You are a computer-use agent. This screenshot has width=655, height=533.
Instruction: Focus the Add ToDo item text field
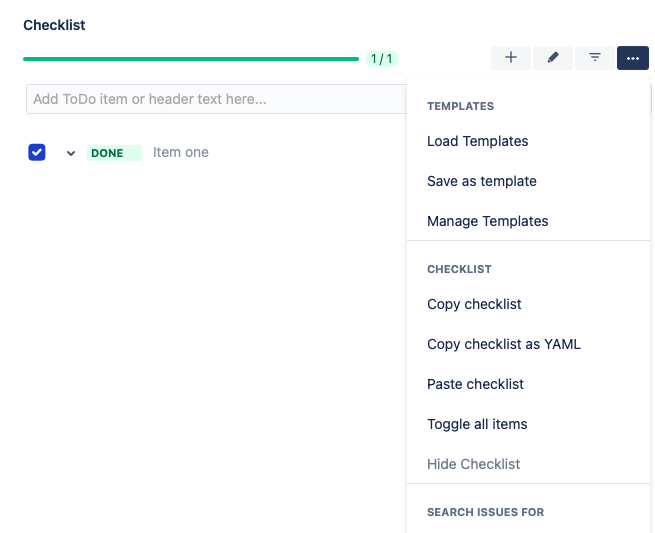coord(215,99)
